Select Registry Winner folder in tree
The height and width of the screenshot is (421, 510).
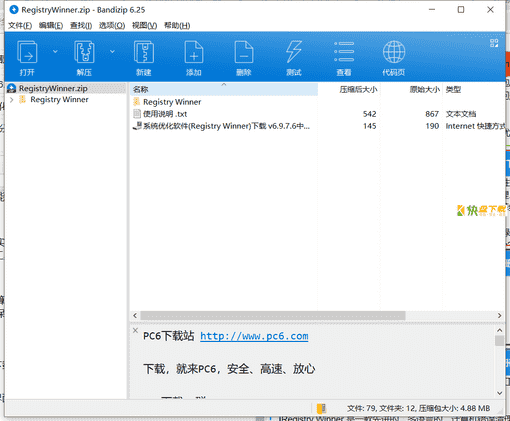tap(59, 100)
